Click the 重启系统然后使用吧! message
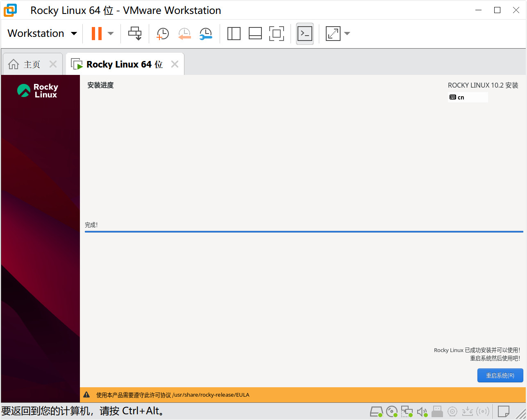 [x=495, y=358]
